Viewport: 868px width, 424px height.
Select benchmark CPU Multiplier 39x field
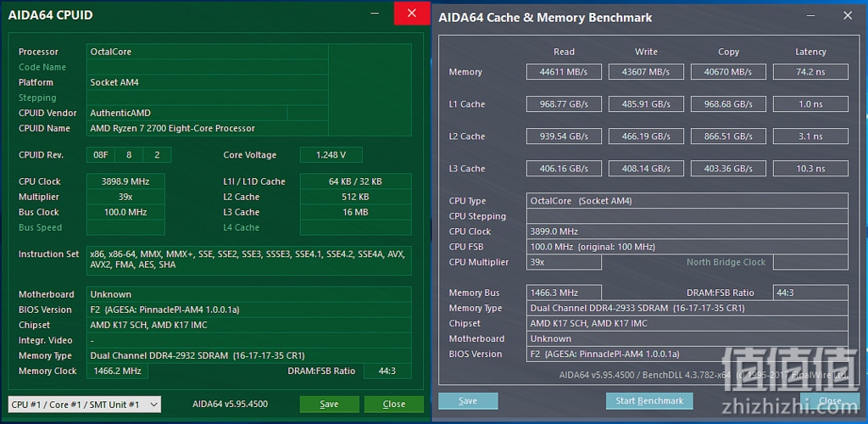coord(564,262)
